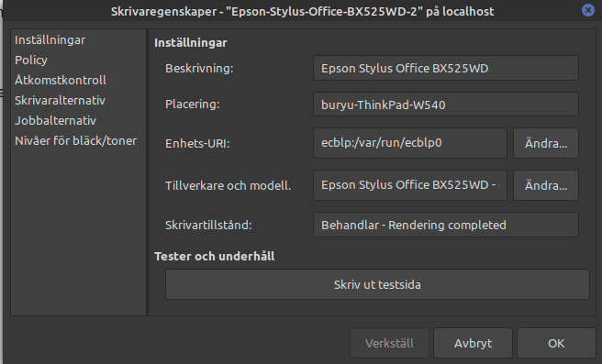Click the Beskrivning text field

pyautogui.click(x=446, y=68)
